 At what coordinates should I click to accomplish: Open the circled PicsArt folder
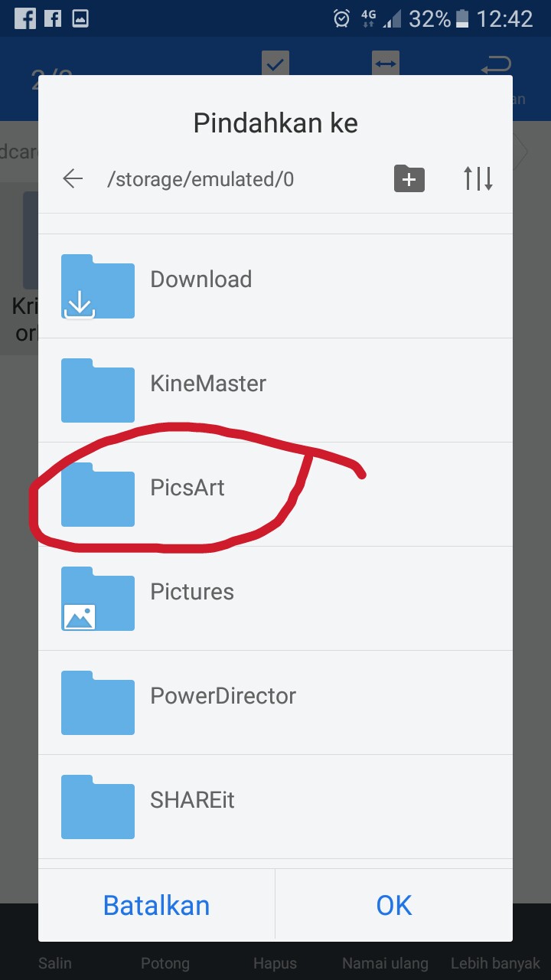[x=187, y=488]
